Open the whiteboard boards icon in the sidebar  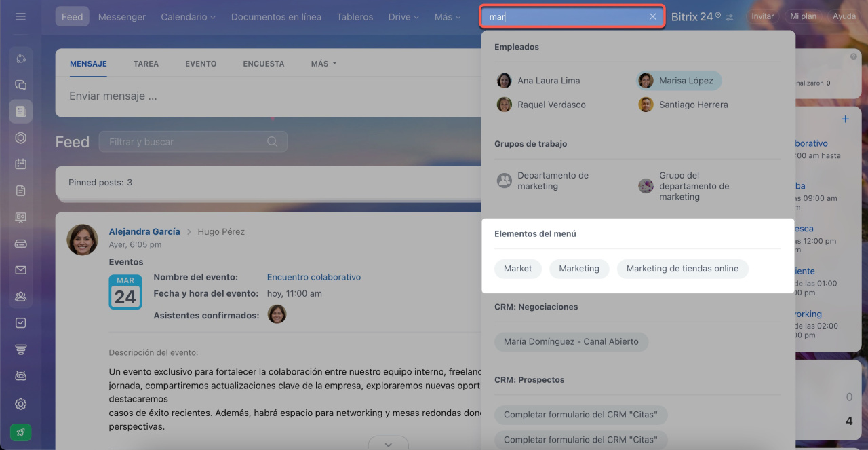(20, 217)
